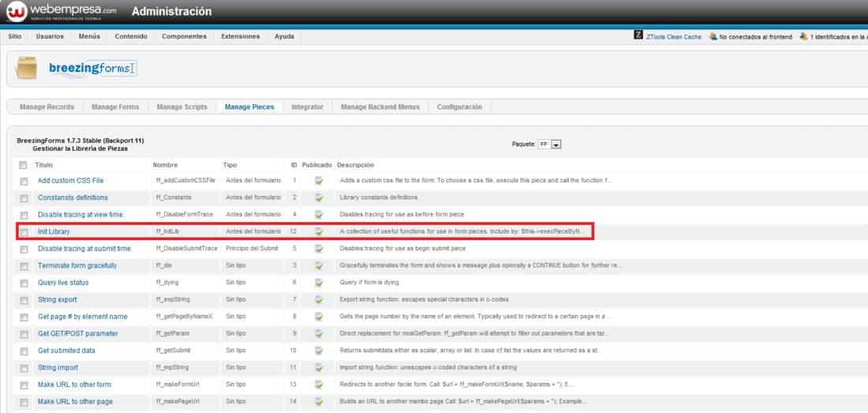Click the ff_InitLib name cell
Image resolution: width=868 pixels, height=413 pixels.
(x=168, y=231)
